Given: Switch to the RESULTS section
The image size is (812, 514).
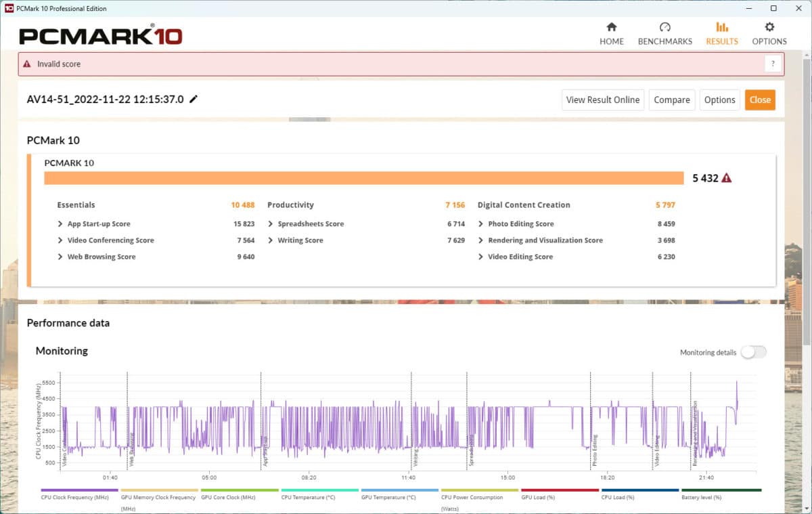Looking at the screenshot, I should (722, 33).
